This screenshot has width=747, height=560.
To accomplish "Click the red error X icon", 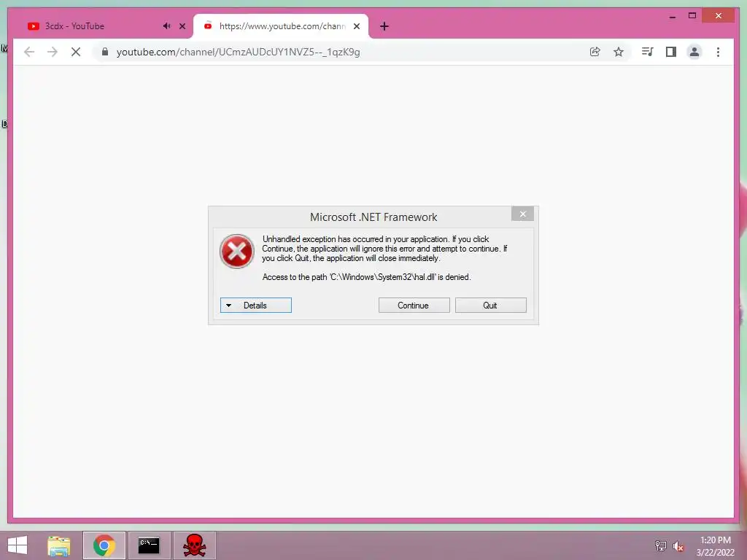I will tap(237, 252).
